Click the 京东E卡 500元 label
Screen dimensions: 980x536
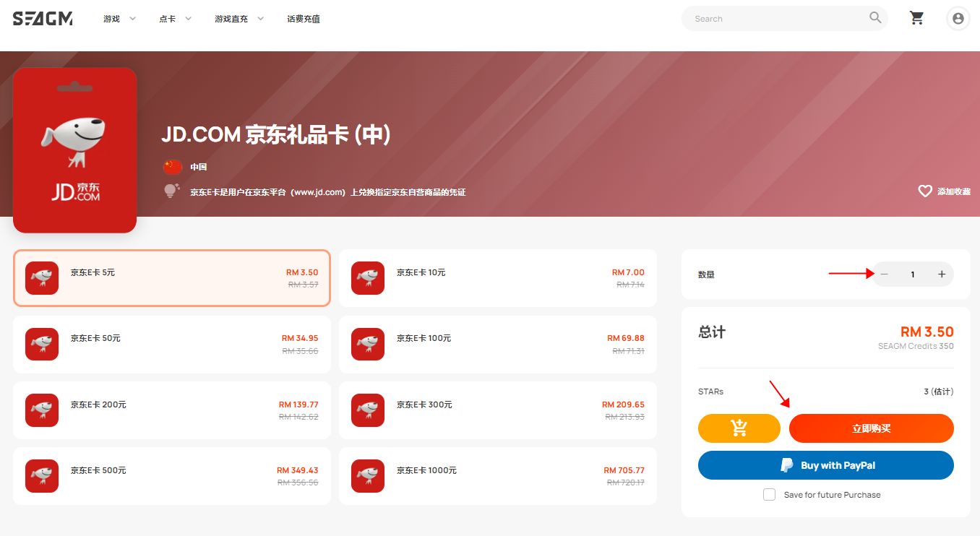tap(98, 470)
